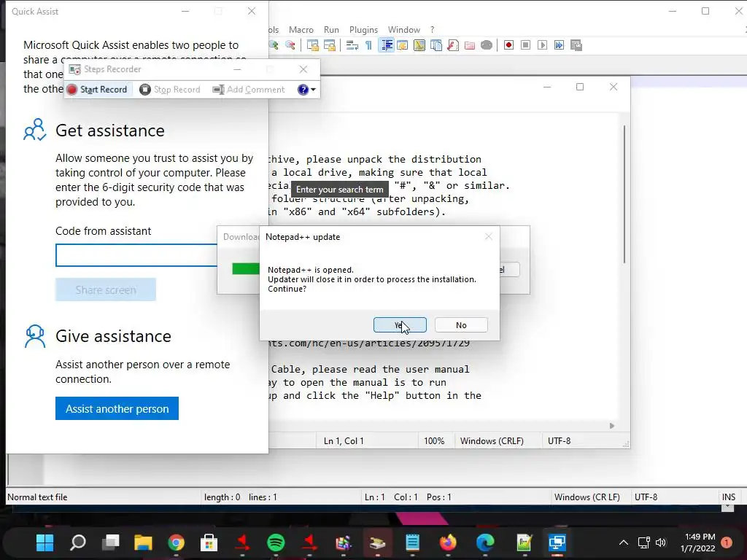This screenshot has width=747, height=560.
Task: Close the Notepad++ update dialog
Action: pyautogui.click(x=488, y=237)
